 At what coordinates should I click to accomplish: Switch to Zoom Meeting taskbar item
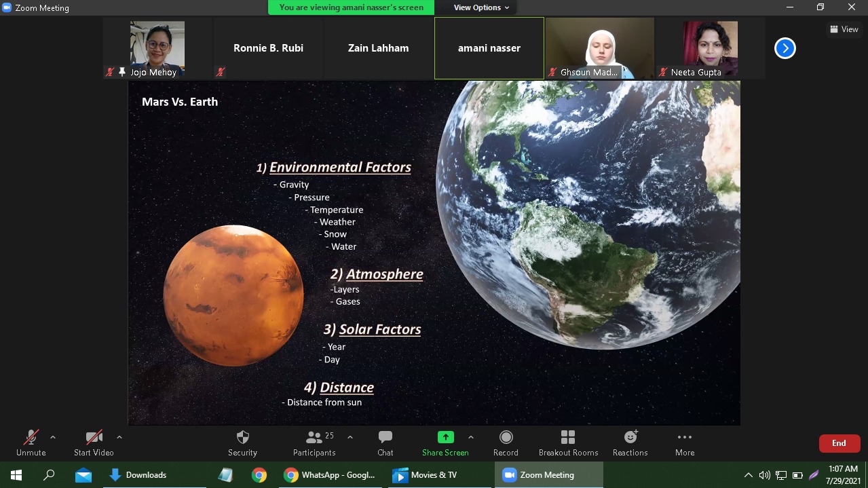548,475
